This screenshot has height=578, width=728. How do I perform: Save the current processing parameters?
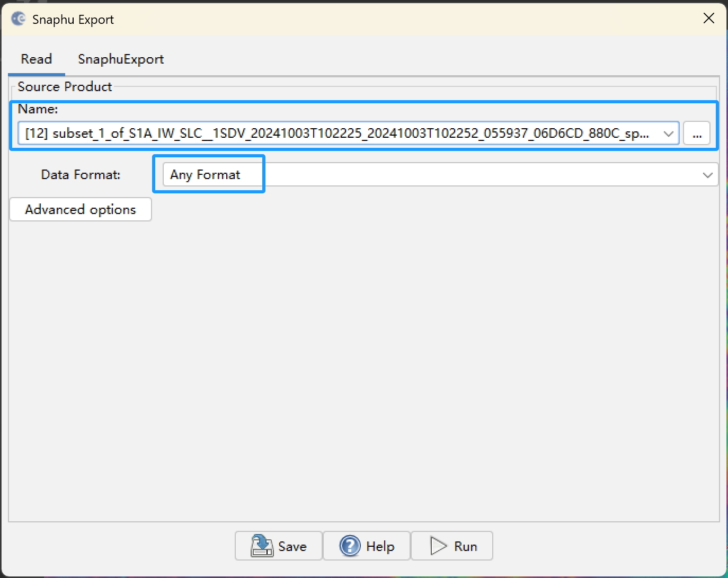(278, 546)
